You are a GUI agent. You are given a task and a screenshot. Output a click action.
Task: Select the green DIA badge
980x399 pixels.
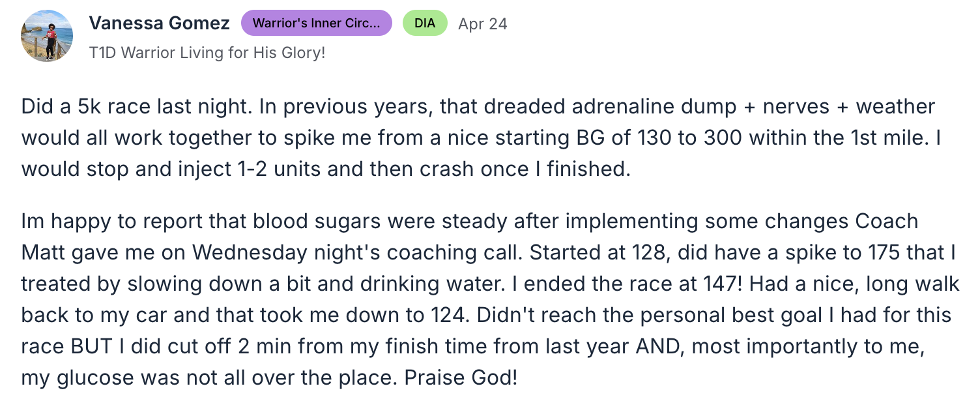pos(425,23)
